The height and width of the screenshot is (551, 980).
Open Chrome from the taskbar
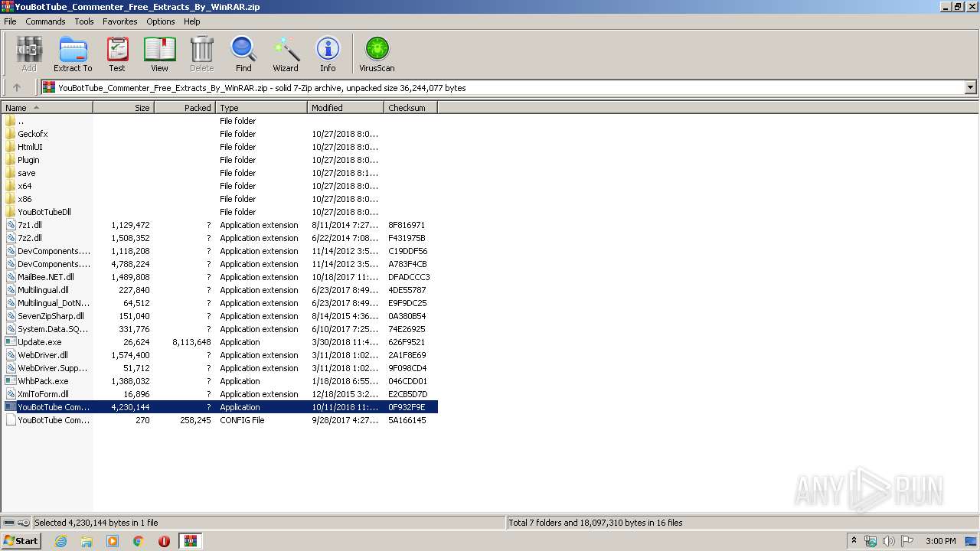click(138, 541)
